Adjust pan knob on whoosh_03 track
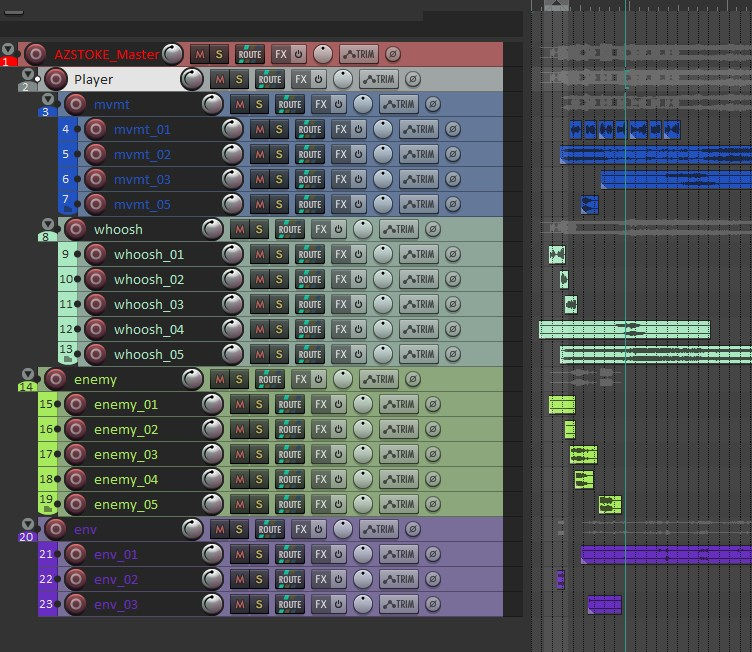The width and height of the screenshot is (752, 652). pos(383,304)
